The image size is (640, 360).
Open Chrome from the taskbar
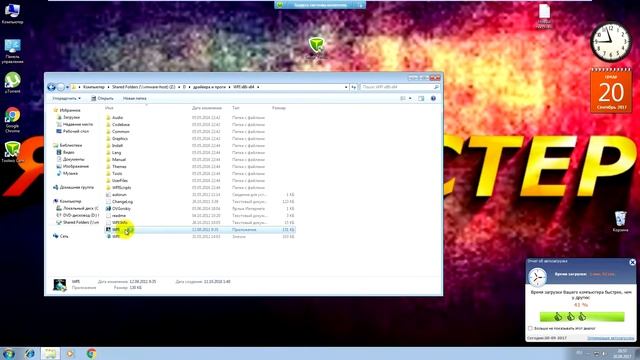(91, 353)
